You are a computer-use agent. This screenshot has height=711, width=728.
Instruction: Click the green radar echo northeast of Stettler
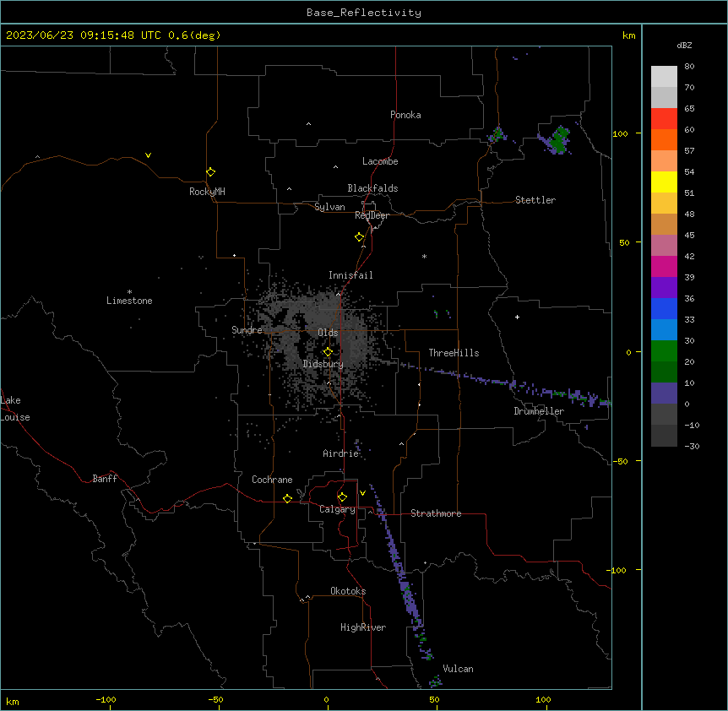pos(557,139)
